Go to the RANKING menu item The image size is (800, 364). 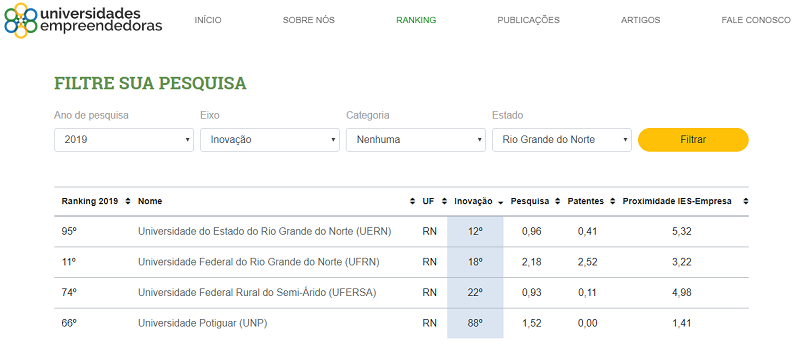[x=416, y=20]
